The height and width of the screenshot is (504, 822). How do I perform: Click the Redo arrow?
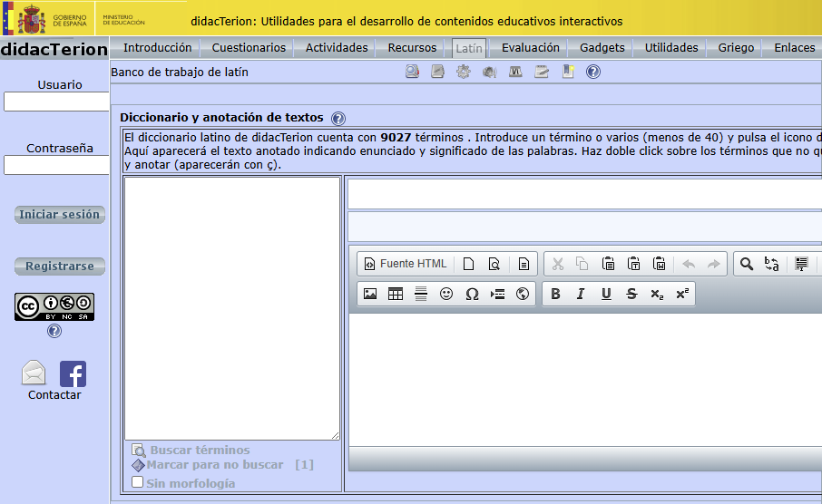[x=713, y=264]
